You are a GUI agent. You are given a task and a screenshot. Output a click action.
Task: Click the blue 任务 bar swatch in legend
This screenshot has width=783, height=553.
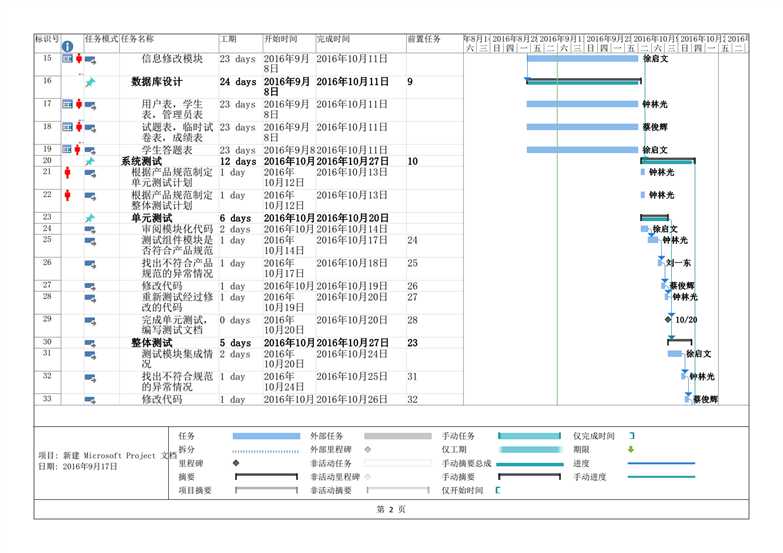coord(267,436)
